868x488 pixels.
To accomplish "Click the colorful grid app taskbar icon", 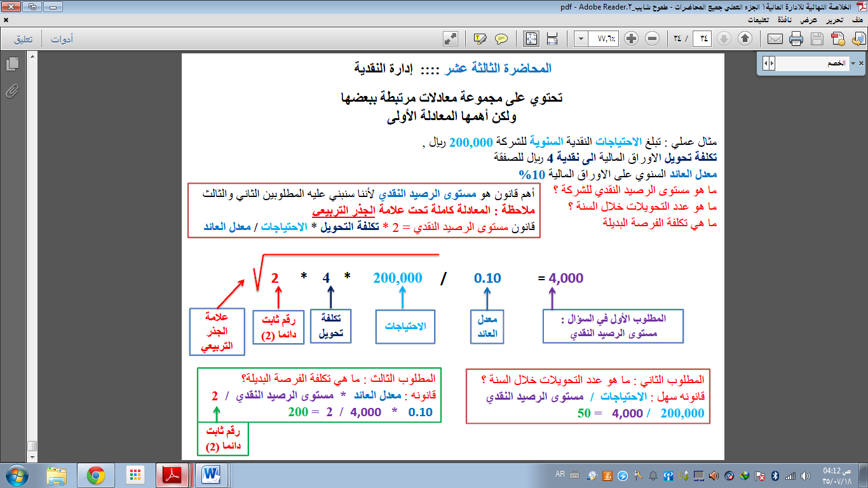I will click(x=135, y=475).
